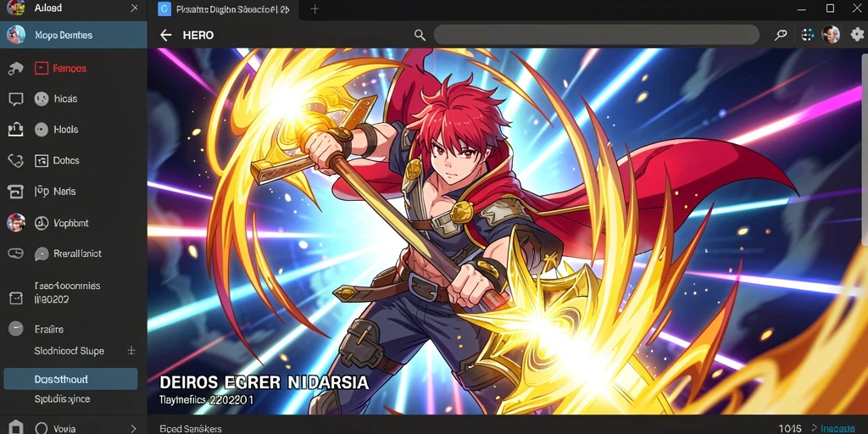Screen dimensions: 868x434
Task: Toggle the pill-shaped switch beside Rrerallleniot
Action: 15,253
